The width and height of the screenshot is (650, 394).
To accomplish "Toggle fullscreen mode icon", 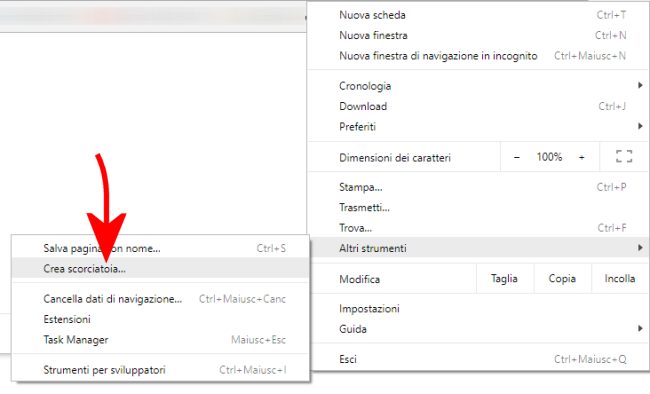I will click(x=624, y=156).
